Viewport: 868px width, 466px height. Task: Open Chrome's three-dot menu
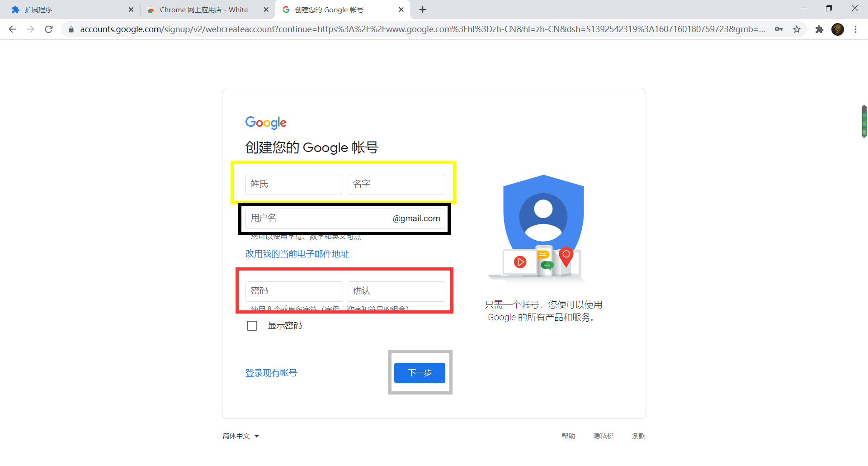point(855,29)
